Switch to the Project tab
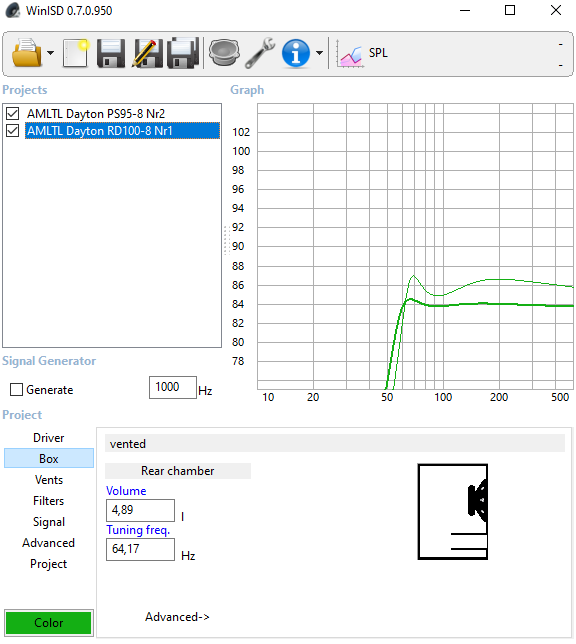This screenshot has height=644, width=576. [x=49, y=564]
